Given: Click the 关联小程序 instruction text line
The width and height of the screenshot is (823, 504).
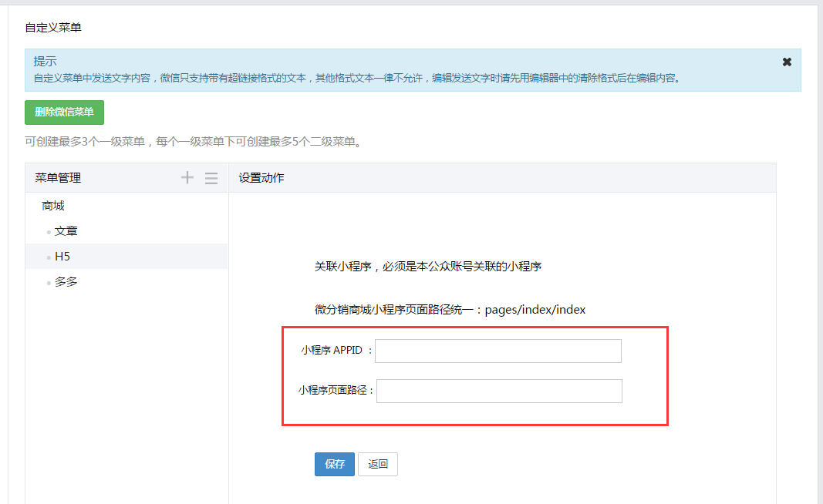Looking at the screenshot, I should click(x=427, y=267).
